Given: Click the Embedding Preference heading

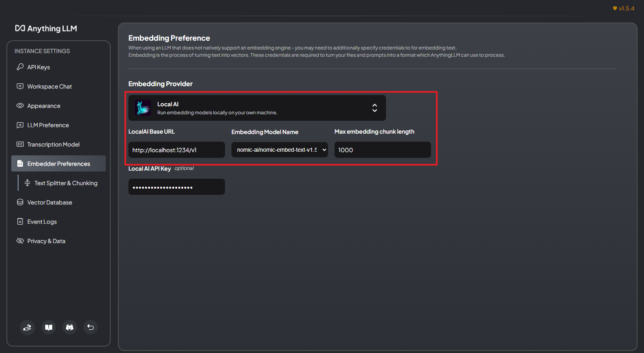Looking at the screenshot, I should [x=169, y=38].
